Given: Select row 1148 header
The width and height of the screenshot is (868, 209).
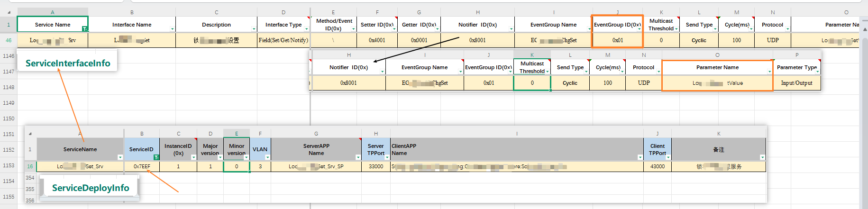Looking at the screenshot, I should (9, 87).
